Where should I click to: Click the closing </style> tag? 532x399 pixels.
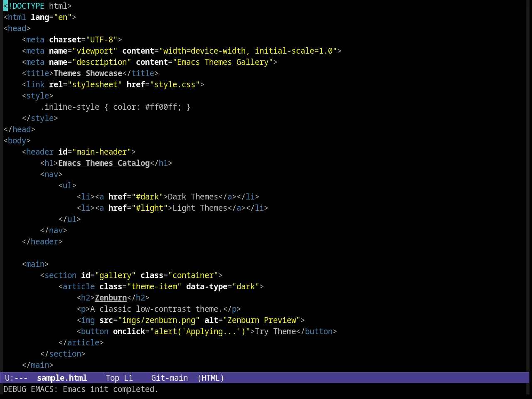(x=40, y=118)
